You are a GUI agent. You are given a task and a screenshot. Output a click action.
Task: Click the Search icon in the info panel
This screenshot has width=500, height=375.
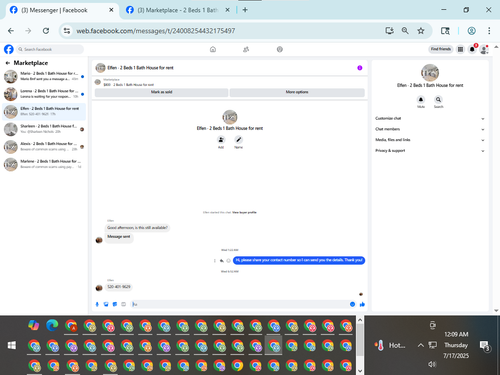pos(438,99)
